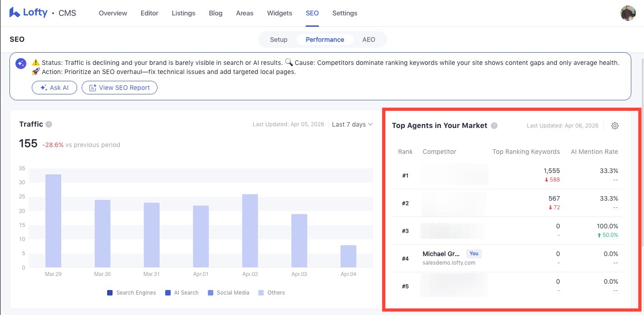
Task: Open Top Agents settings via the gear icon
Action: point(615,126)
